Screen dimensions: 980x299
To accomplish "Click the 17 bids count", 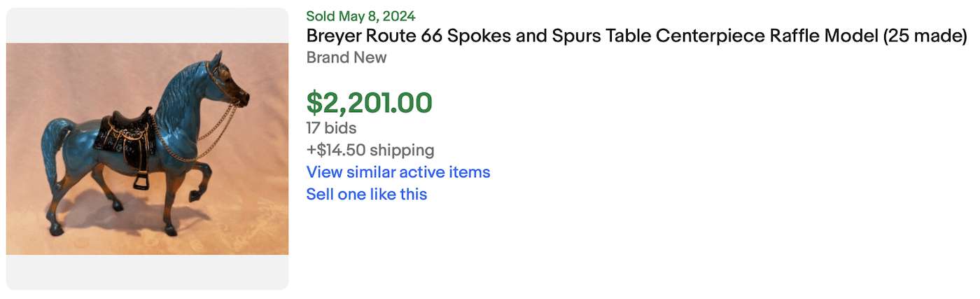I will 331,128.
